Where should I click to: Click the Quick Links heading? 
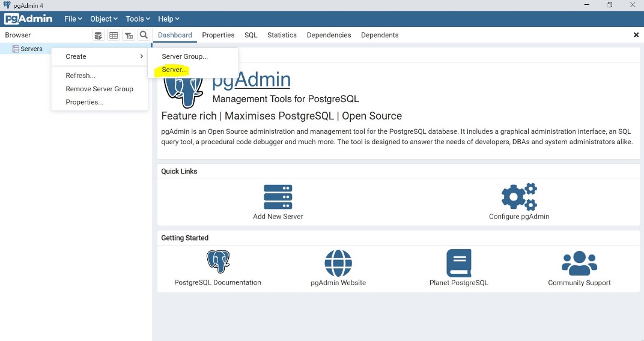click(179, 171)
